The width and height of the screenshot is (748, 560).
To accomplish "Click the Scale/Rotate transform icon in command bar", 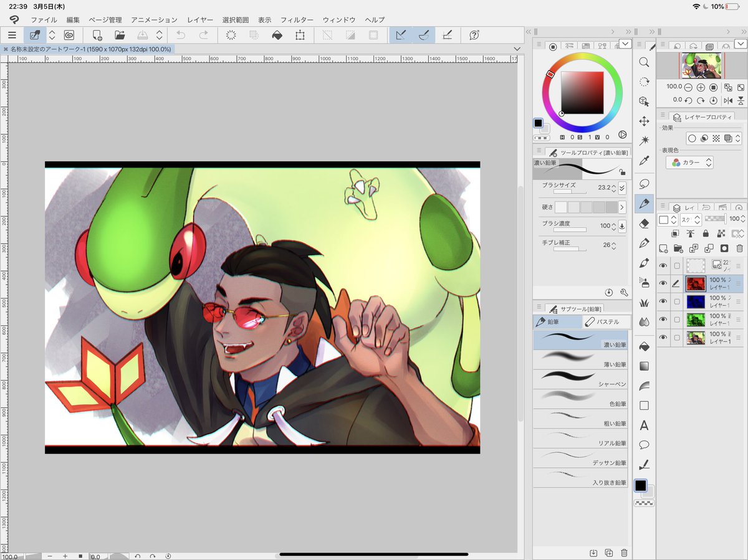I will pos(300,36).
